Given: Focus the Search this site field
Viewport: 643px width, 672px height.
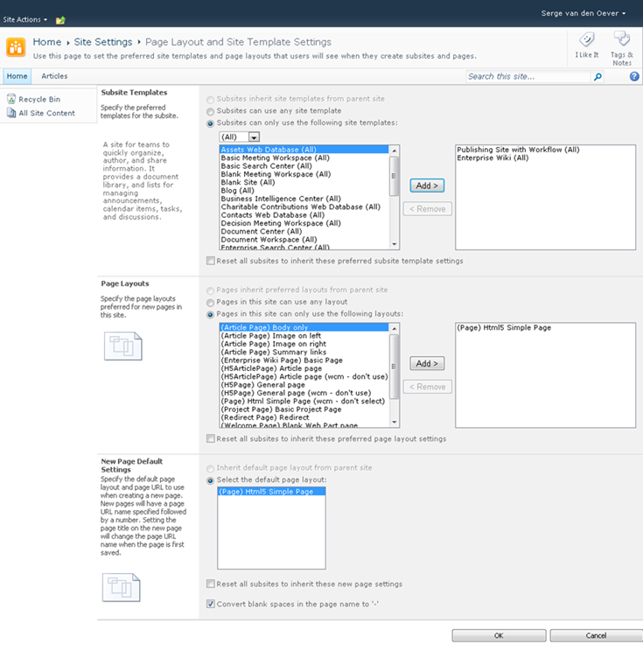Looking at the screenshot, I should tap(528, 77).
